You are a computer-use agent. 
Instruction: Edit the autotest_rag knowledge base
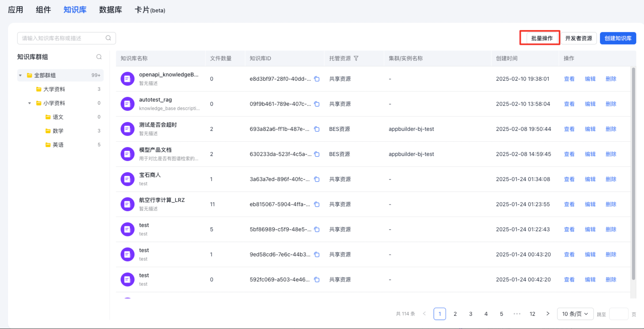tap(590, 104)
